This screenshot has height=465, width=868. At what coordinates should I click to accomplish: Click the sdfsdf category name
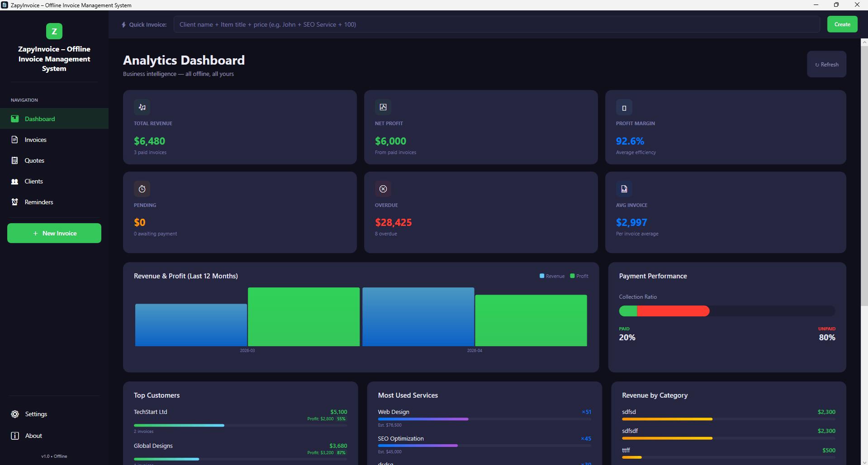click(x=630, y=431)
